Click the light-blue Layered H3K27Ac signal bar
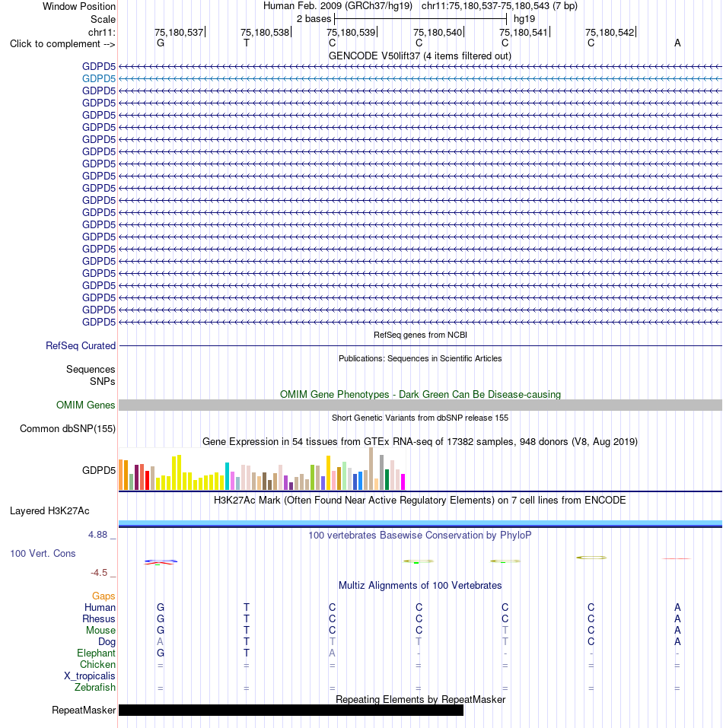This screenshot has width=723, height=728. (x=420, y=523)
